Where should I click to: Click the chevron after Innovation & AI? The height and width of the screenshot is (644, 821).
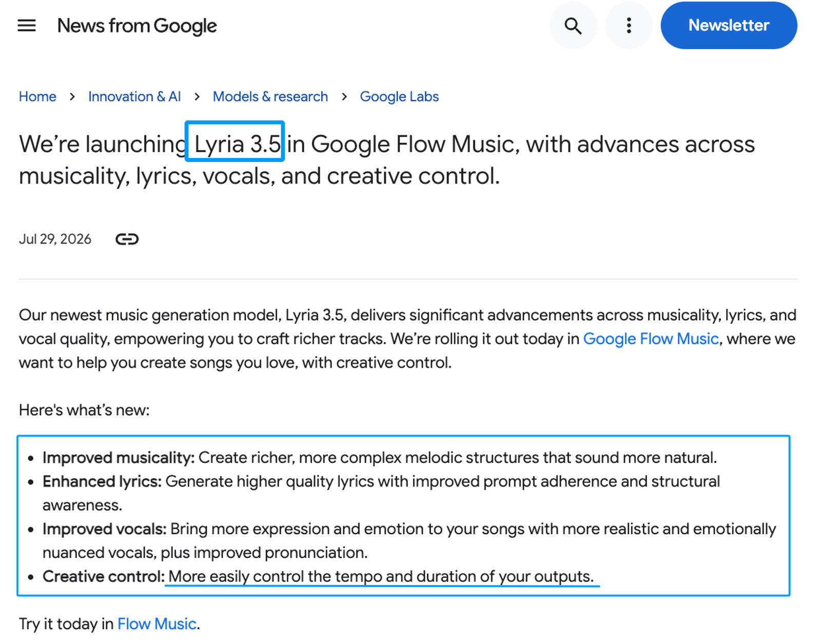pyautogui.click(x=197, y=96)
